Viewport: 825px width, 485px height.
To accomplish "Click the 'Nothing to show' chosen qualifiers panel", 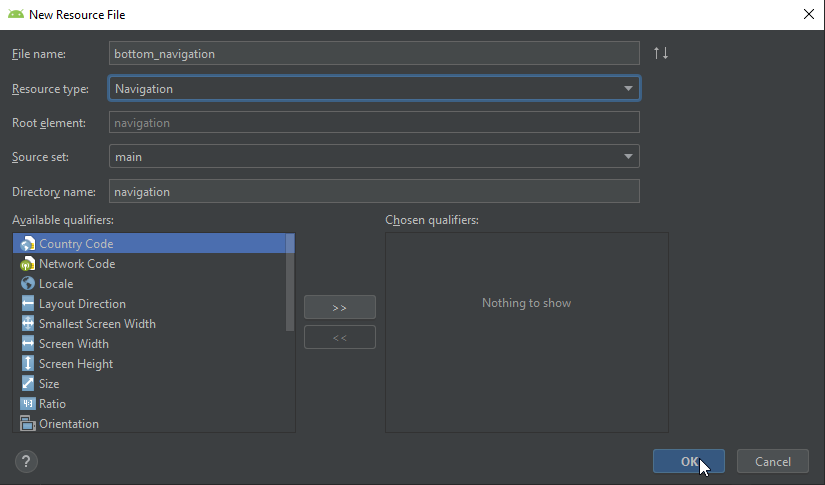I will (x=527, y=332).
